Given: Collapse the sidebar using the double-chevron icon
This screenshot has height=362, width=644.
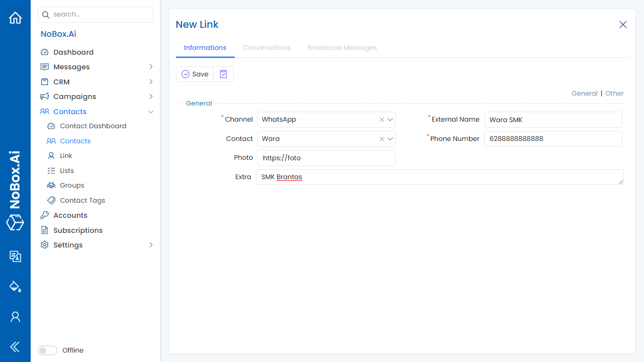Looking at the screenshot, I should coord(15,347).
